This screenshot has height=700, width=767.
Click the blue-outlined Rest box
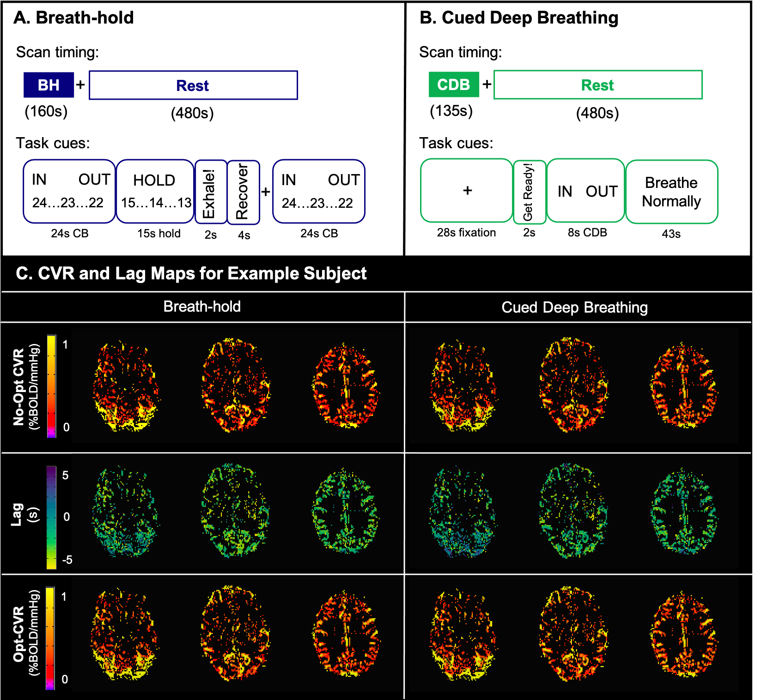[x=193, y=85]
